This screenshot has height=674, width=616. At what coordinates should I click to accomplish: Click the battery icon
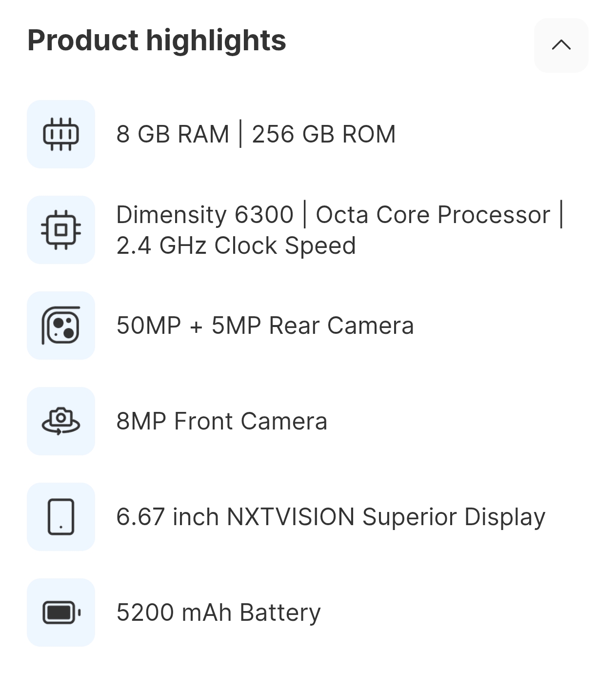pyautogui.click(x=61, y=613)
